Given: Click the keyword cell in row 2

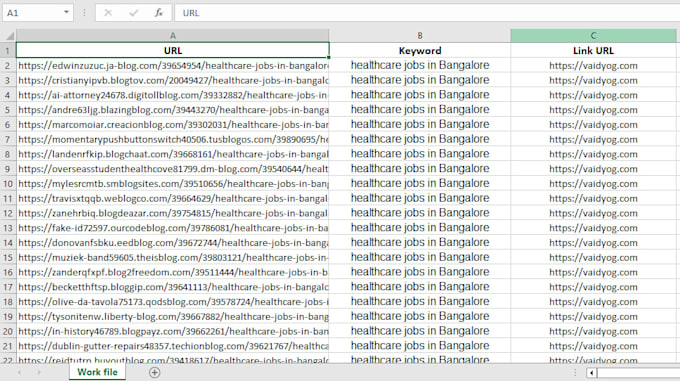Looking at the screenshot, I should 420,65.
